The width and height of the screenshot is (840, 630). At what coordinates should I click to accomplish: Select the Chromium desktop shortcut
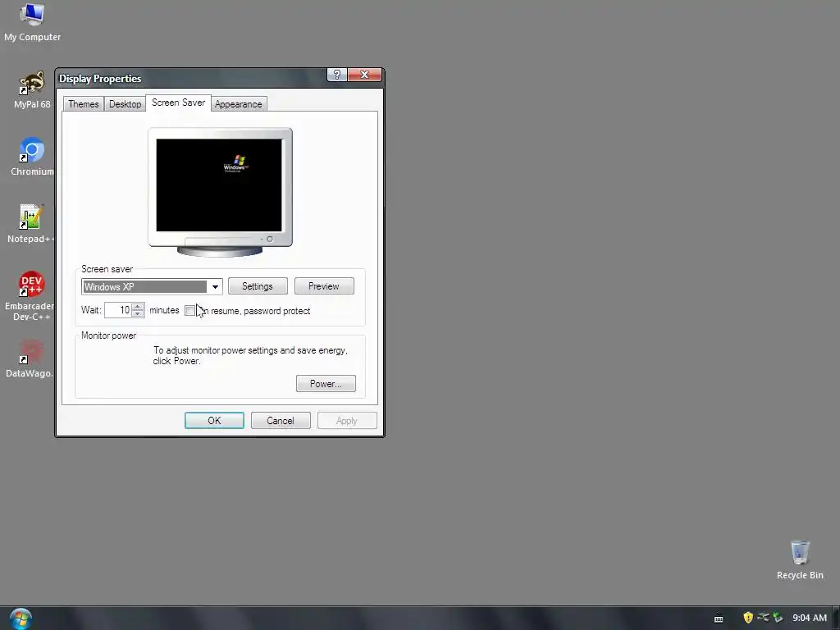tap(32, 157)
